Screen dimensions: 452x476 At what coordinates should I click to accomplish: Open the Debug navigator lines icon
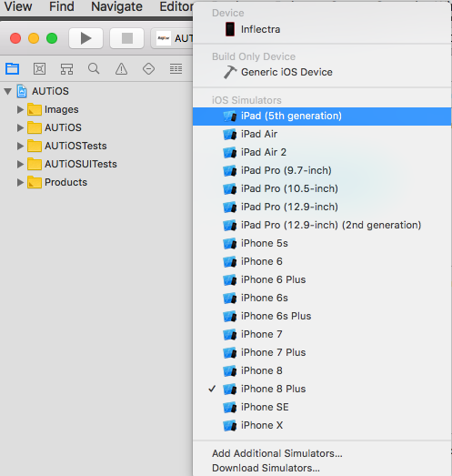176,69
